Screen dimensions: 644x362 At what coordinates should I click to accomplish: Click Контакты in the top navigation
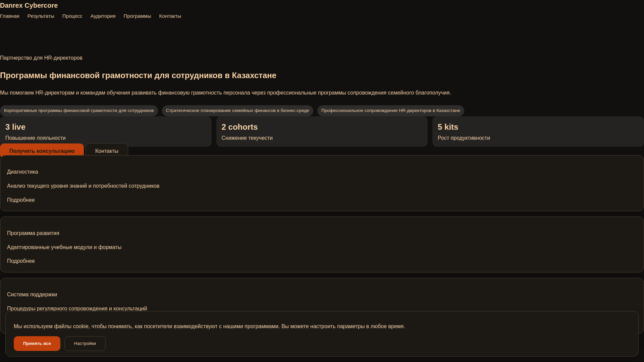click(170, 16)
